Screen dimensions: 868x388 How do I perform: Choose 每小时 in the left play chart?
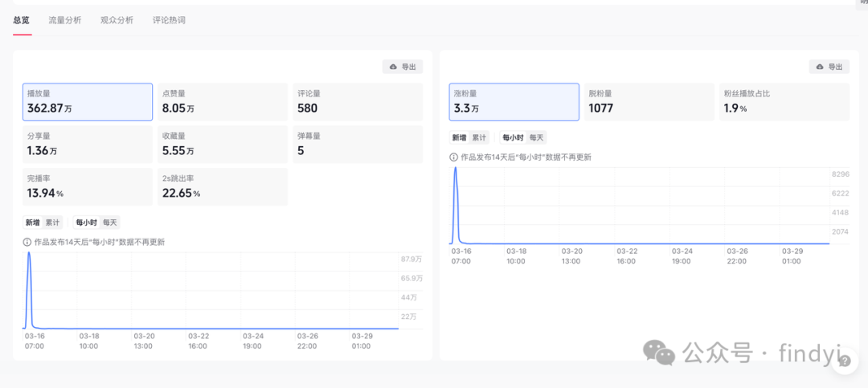pyautogui.click(x=86, y=223)
